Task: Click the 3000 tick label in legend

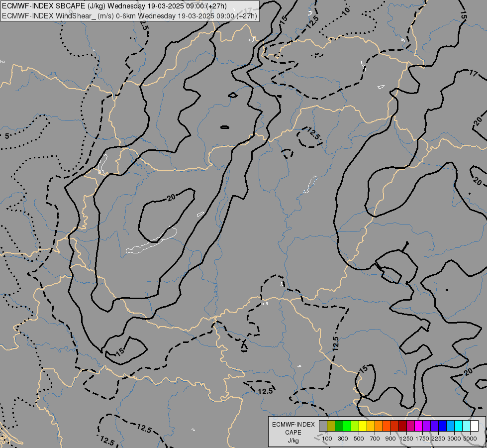Action: coord(454,439)
